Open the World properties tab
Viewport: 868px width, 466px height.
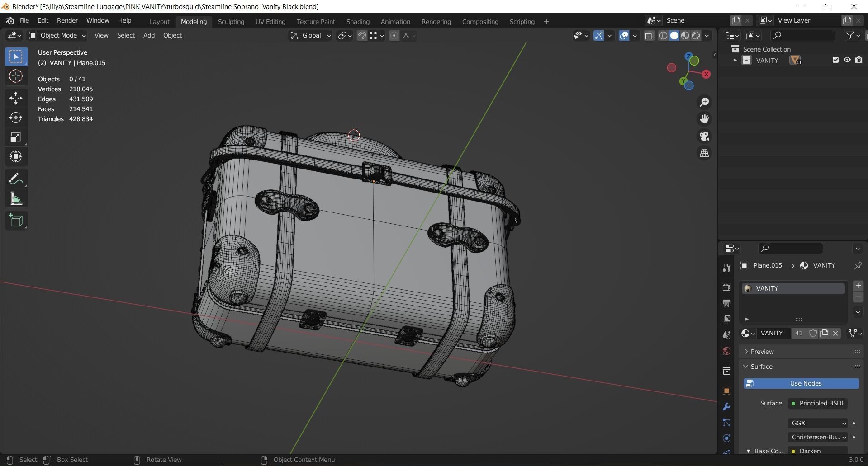(x=726, y=351)
